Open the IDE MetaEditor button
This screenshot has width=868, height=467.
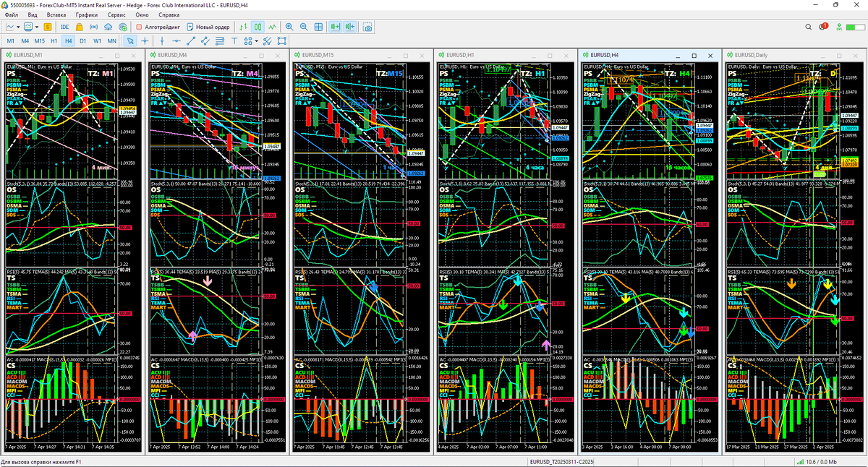click(65, 26)
